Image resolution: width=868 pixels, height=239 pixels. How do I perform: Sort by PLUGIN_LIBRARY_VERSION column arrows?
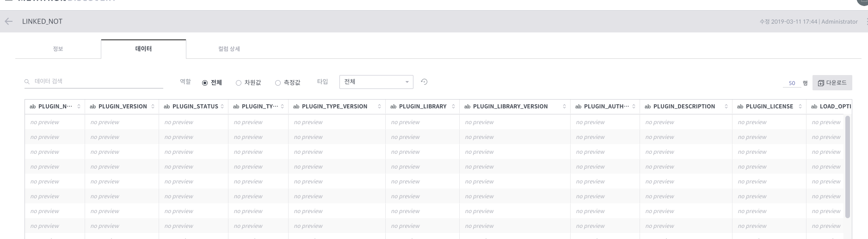(564, 107)
